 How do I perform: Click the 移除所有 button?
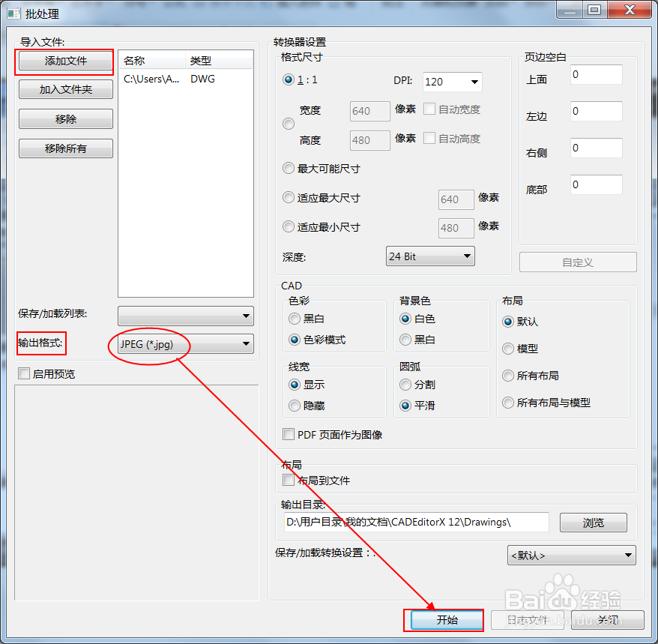click(64, 148)
